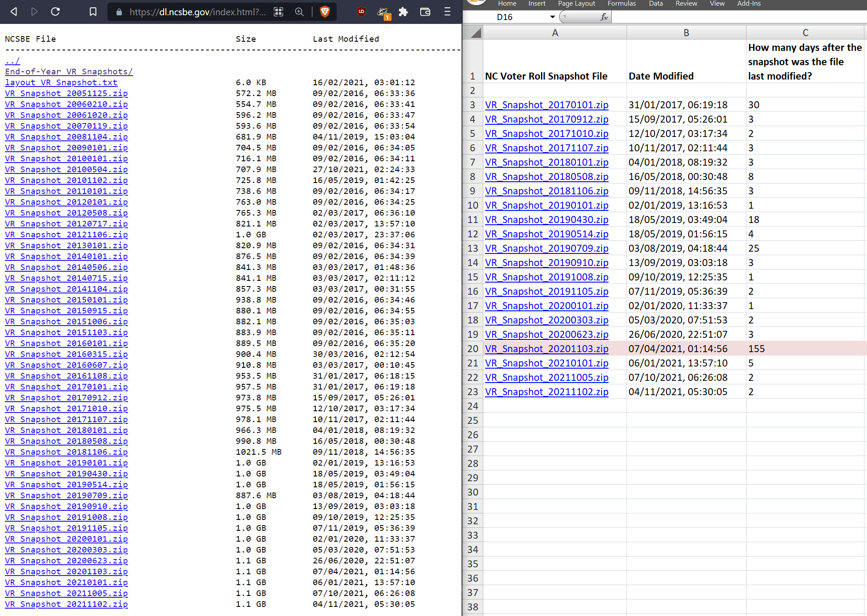The width and height of the screenshot is (867, 616).
Task: Select column B header in Excel
Action: tap(686, 33)
